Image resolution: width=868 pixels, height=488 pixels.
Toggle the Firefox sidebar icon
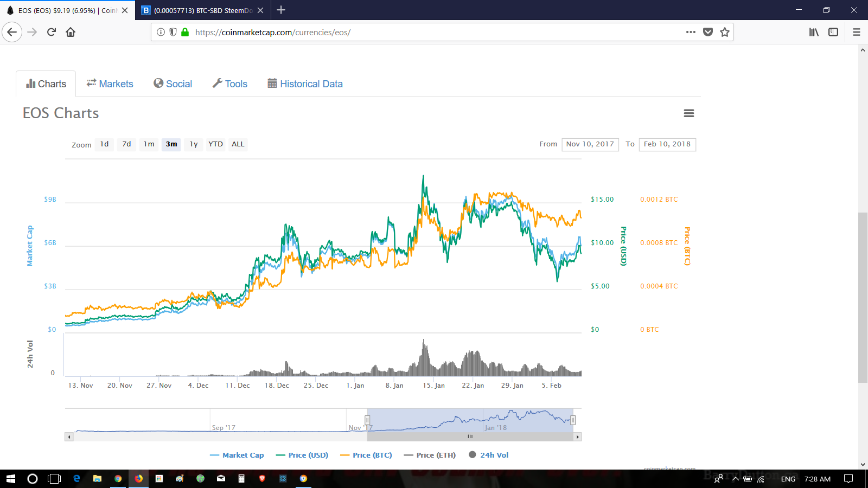click(833, 32)
